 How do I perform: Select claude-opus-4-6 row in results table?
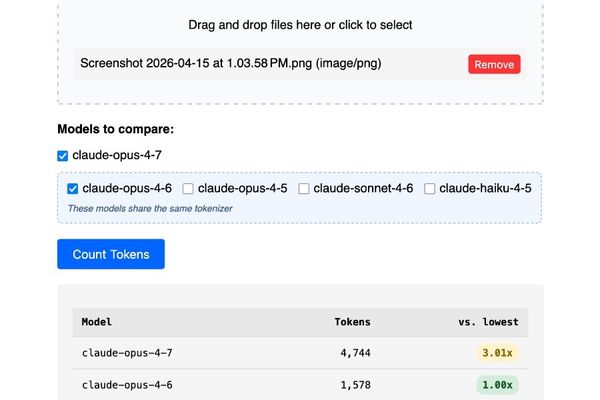point(300,385)
